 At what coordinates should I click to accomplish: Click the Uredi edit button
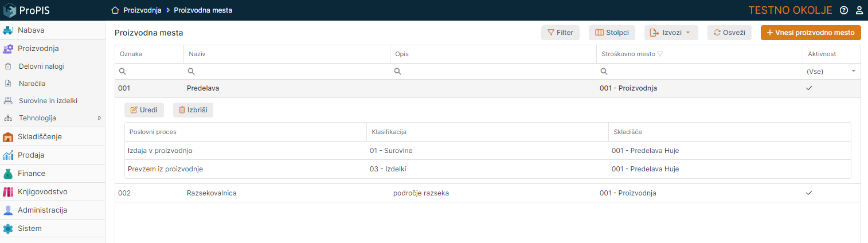[144, 110]
